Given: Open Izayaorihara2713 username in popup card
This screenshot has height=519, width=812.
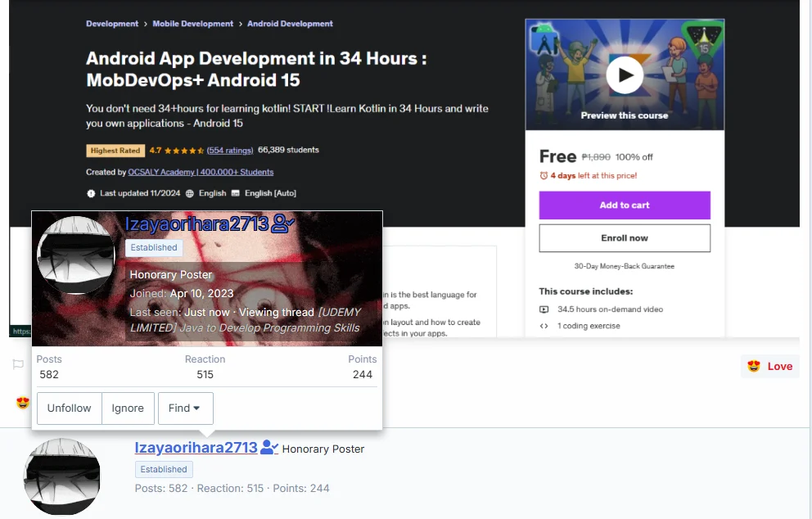Looking at the screenshot, I should click(196, 223).
